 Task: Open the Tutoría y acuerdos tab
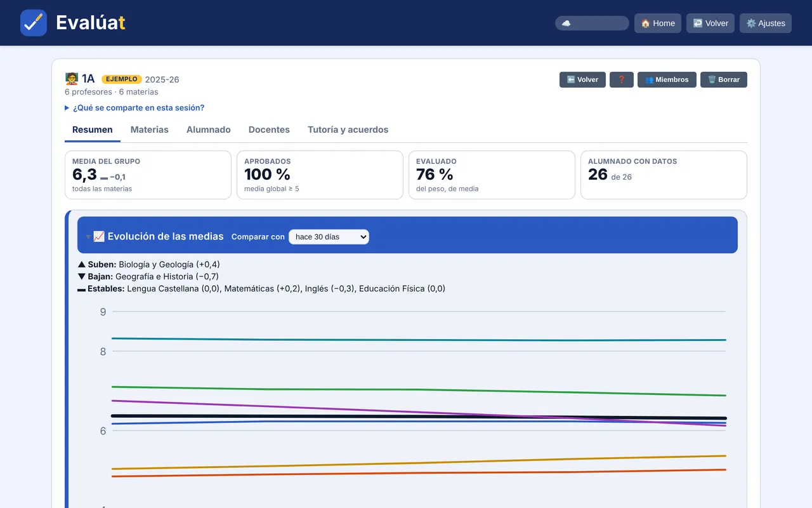click(348, 130)
